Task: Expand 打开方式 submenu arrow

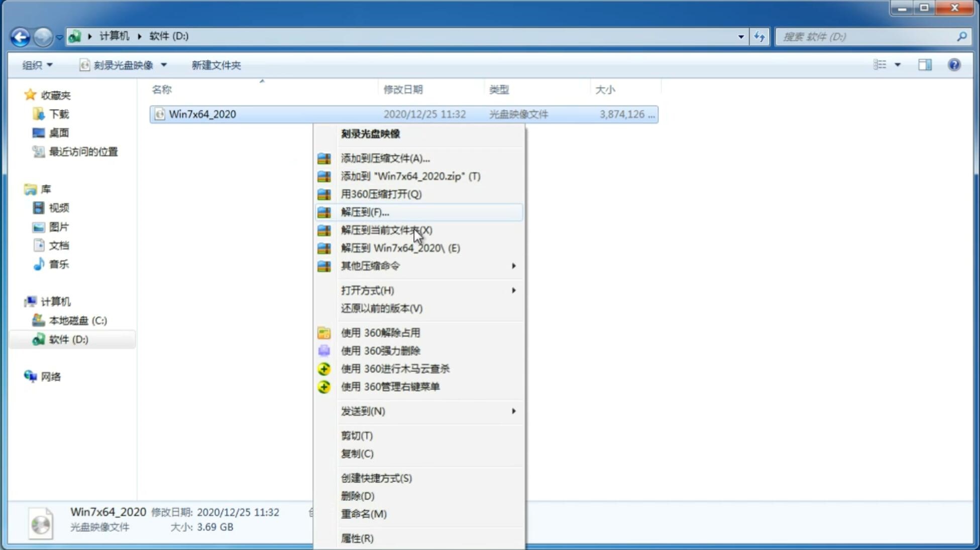Action: point(514,291)
